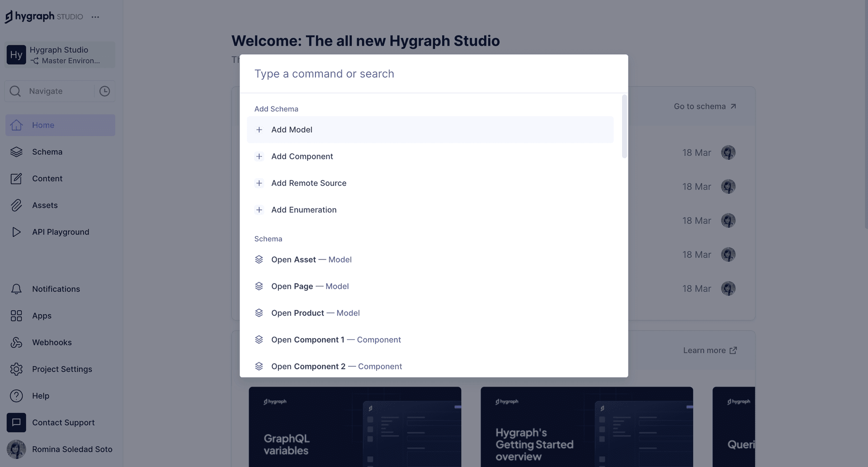Click layers icon beside Open Page
The image size is (868, 467).
259,286
